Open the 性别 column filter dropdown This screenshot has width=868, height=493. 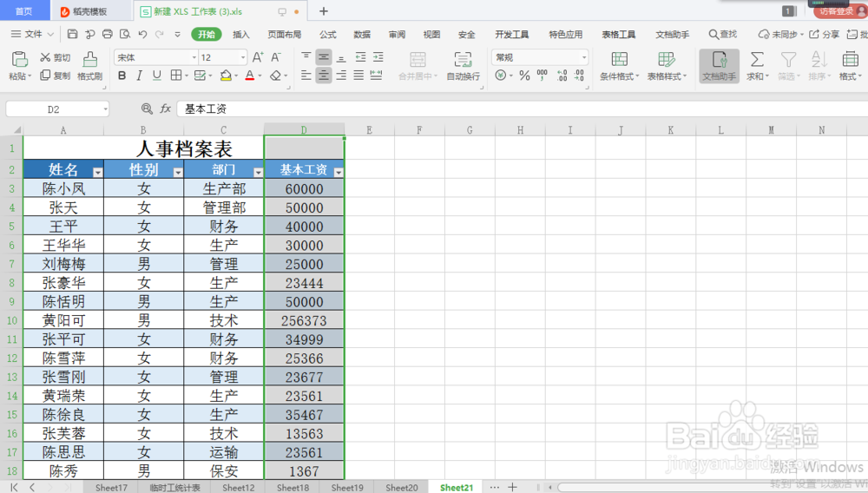(x=178, y=172)
